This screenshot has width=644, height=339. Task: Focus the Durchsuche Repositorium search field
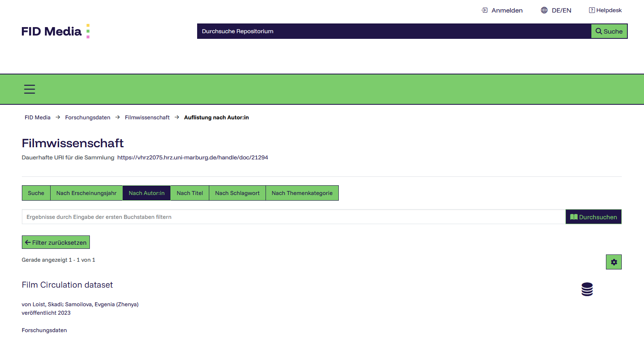(x=394, y=31)
